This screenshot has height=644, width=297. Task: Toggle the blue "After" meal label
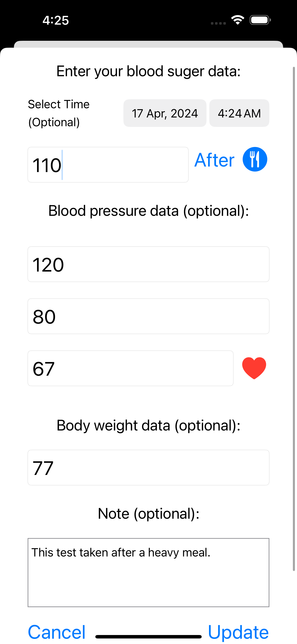tap(215, 160)
